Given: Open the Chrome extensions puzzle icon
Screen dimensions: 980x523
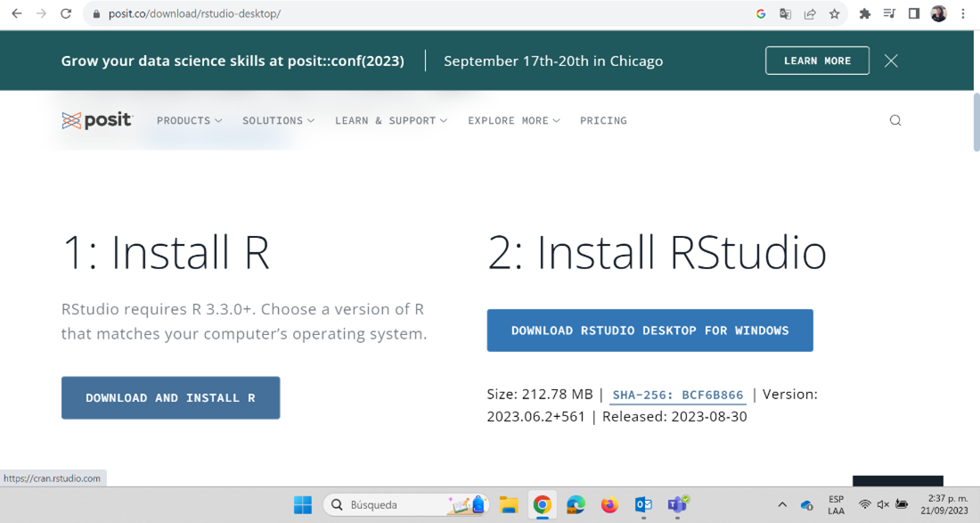Looking at the screenshot, I should click(x=865, y=13).
